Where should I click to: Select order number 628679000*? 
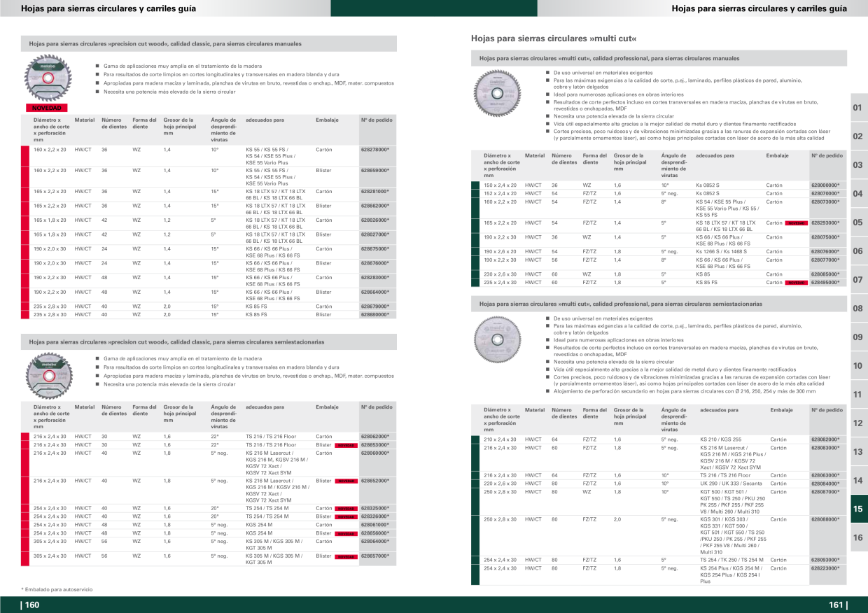[x=375, y=306]
